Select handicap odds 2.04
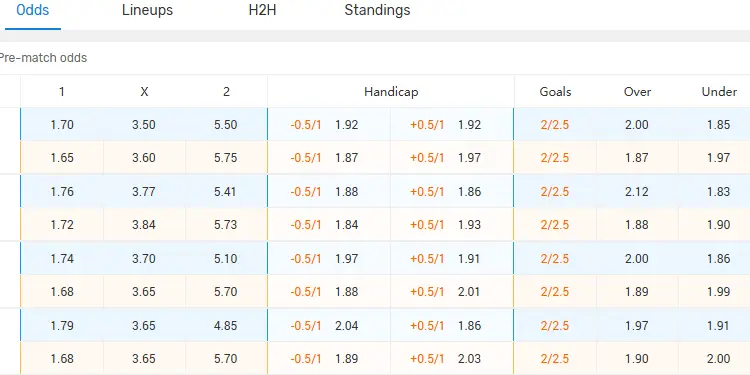 347,326
